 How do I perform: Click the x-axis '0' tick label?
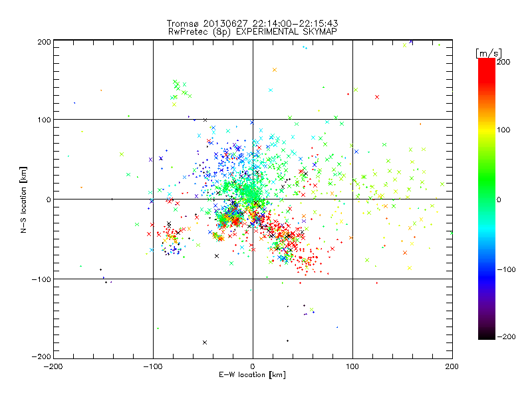(x=253, y=366)
